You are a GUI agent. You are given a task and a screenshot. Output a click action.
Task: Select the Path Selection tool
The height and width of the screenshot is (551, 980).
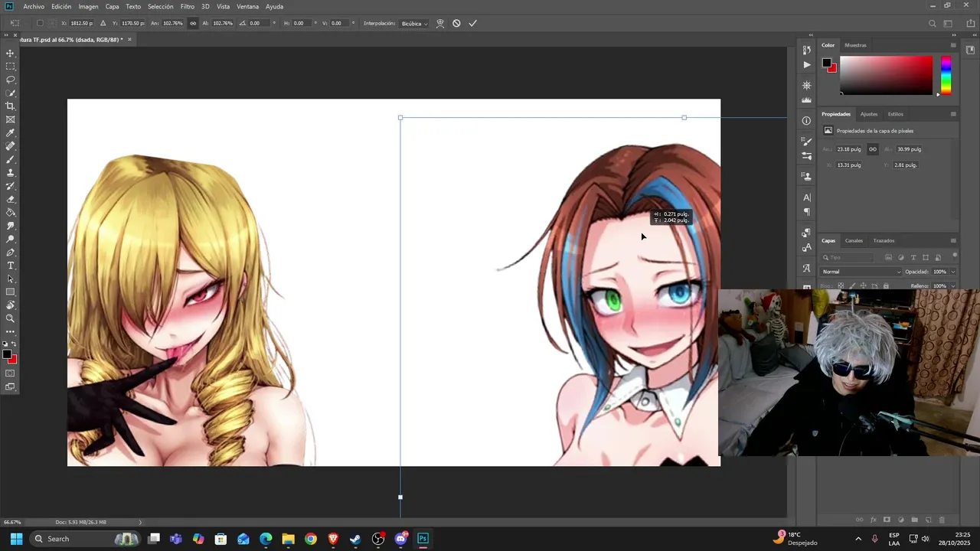coord(11,279)
